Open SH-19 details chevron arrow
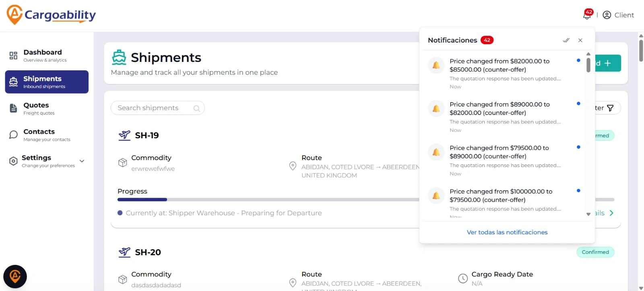Image resolution: width=644 pixels, height=291 pixels. tap(611, 213)
